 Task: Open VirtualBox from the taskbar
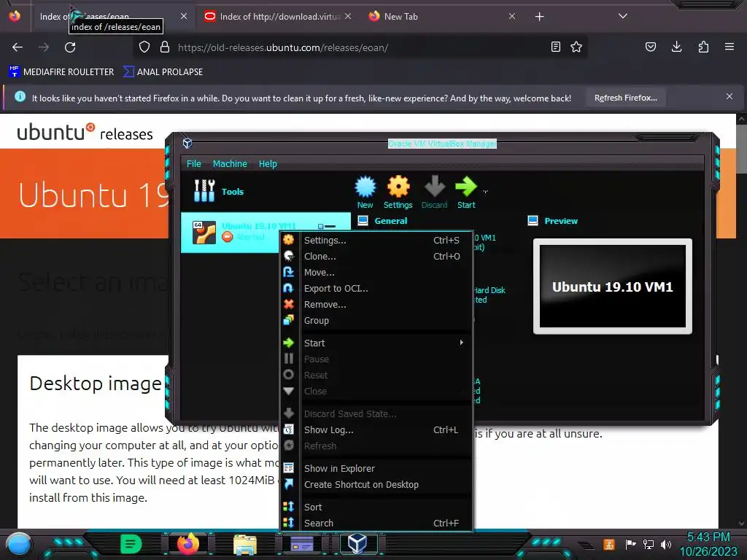point(357,544)
